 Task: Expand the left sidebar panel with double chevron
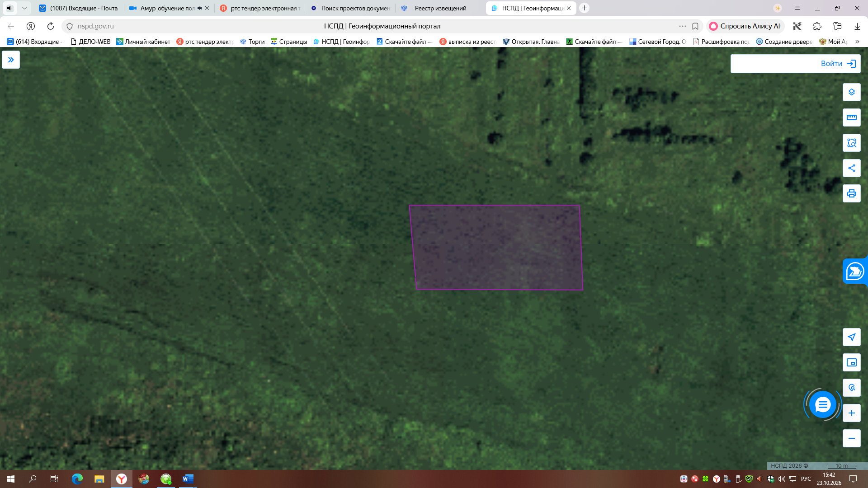click(x=11, y=60)
